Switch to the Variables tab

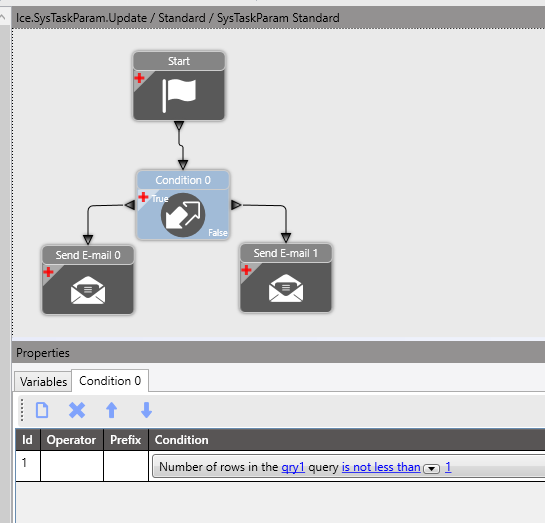tap(43, 382)
